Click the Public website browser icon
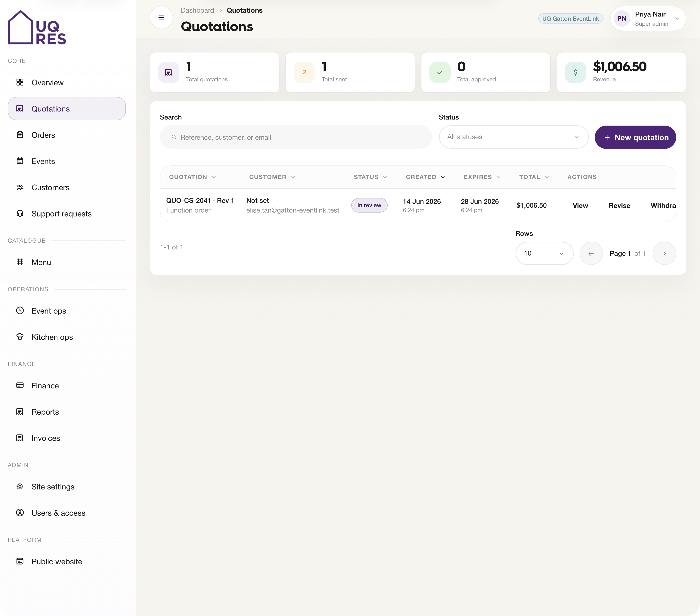The width and height of the screenshot is (700, 616). 20,561
